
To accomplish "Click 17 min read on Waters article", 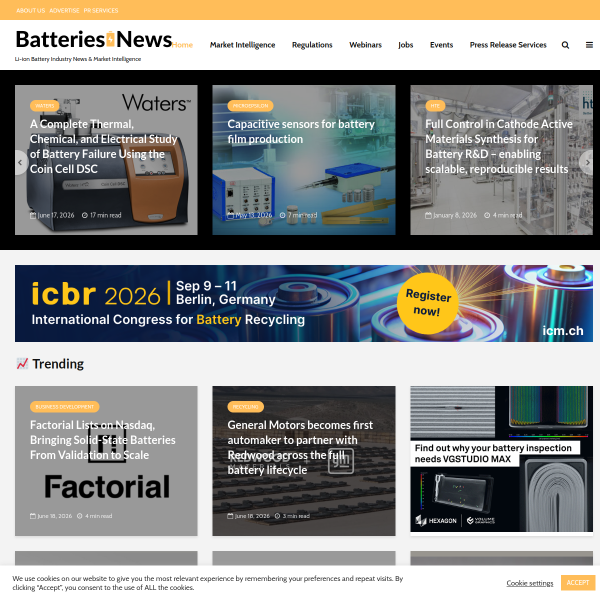I will [x=102, y=215].
